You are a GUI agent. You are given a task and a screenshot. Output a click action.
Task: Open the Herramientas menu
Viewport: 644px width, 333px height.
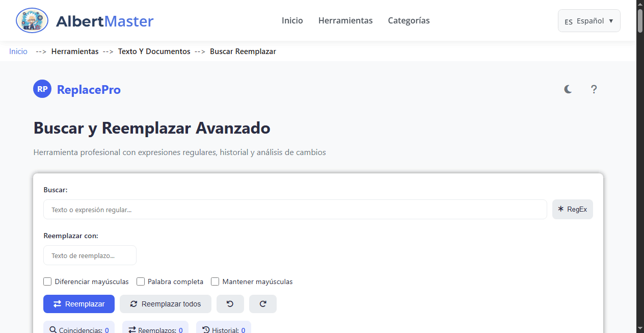[x=345, y=20]
